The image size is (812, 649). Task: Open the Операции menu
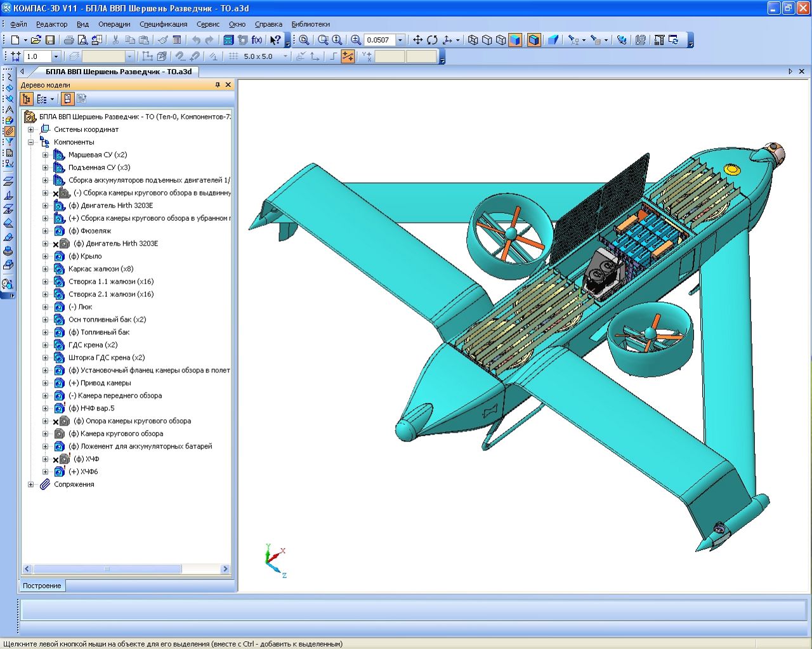point(114,24)
